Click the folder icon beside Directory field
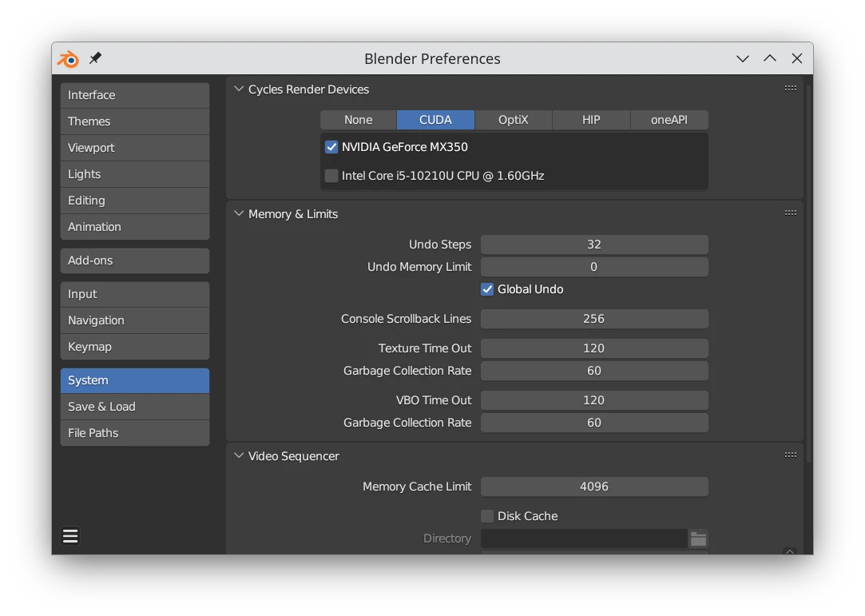 (x=698, y=539)
